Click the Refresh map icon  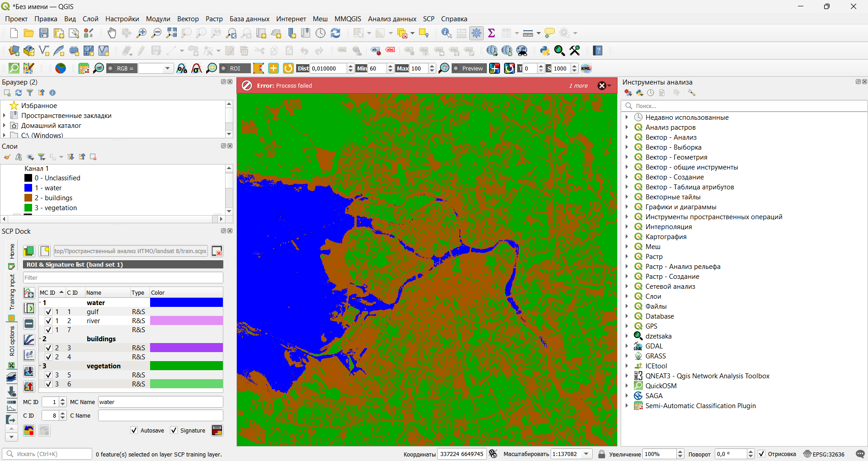click(335, 33)
